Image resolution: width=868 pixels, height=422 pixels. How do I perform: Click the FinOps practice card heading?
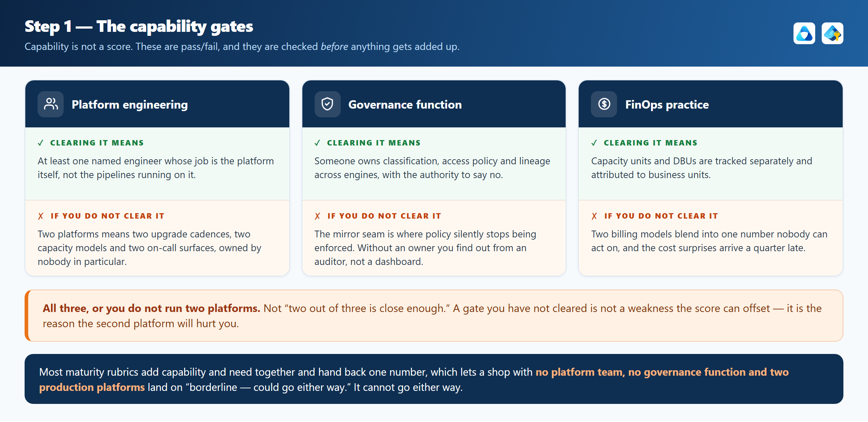click(667, 105)
